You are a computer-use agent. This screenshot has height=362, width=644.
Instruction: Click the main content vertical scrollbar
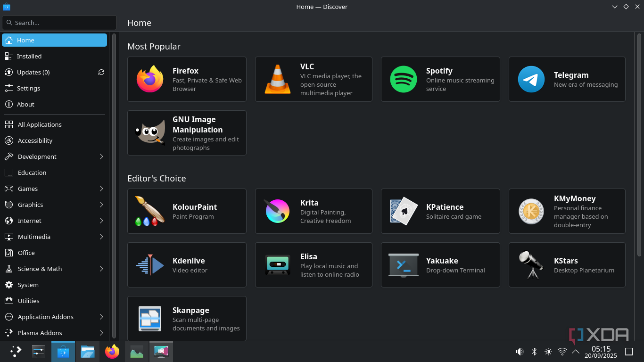tap(639, 141)
